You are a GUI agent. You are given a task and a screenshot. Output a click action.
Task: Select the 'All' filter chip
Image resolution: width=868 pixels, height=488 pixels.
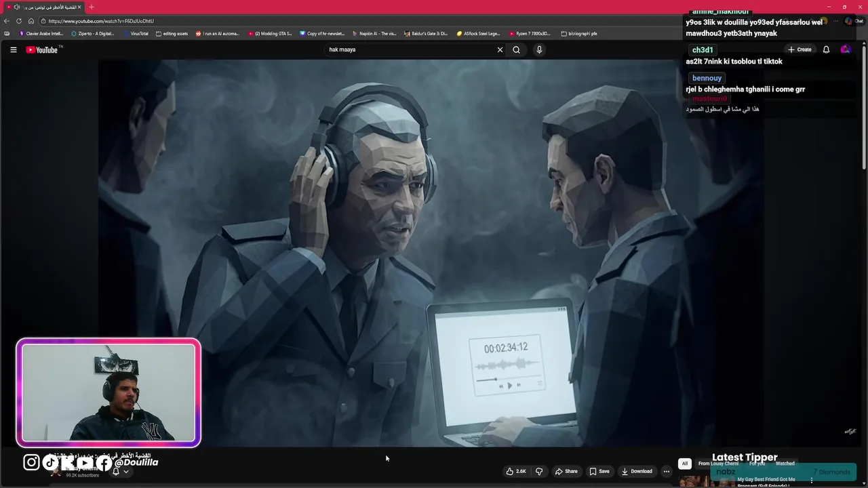(684, 464)
